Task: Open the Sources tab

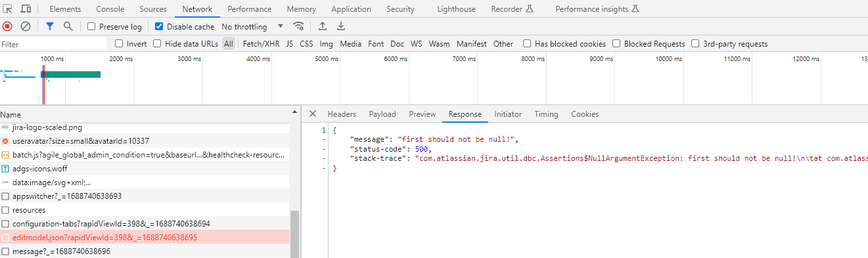Action: coord(153,9)
